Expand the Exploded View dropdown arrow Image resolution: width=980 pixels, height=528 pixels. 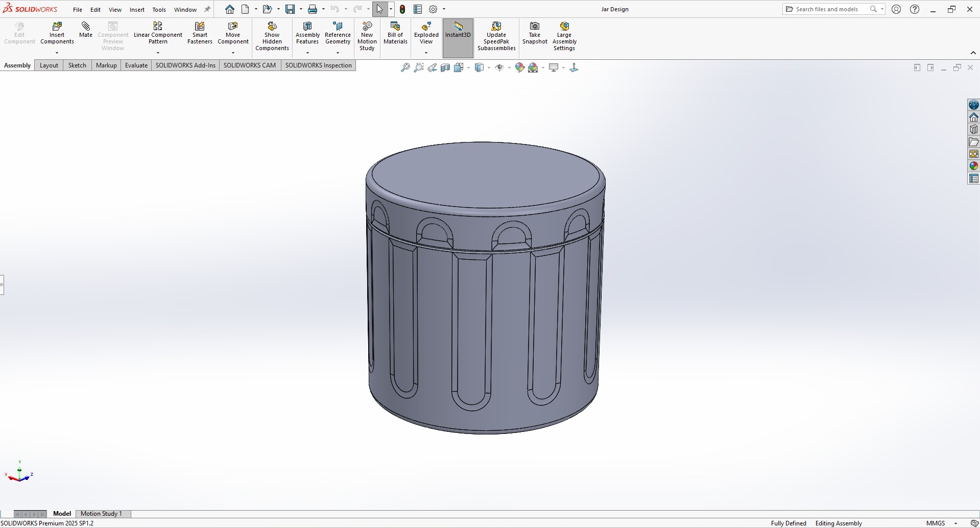pyautogui.click(x=426, y=53)
